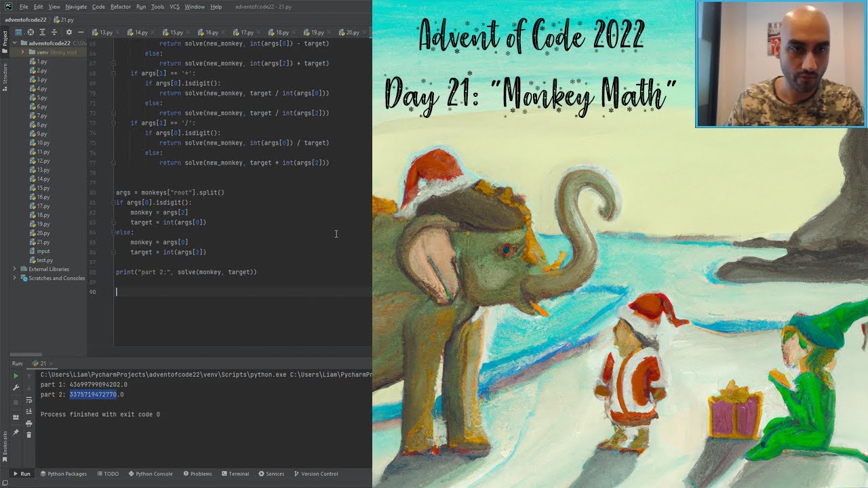Expand External Libraries node
868x488 pixels.
14,269
